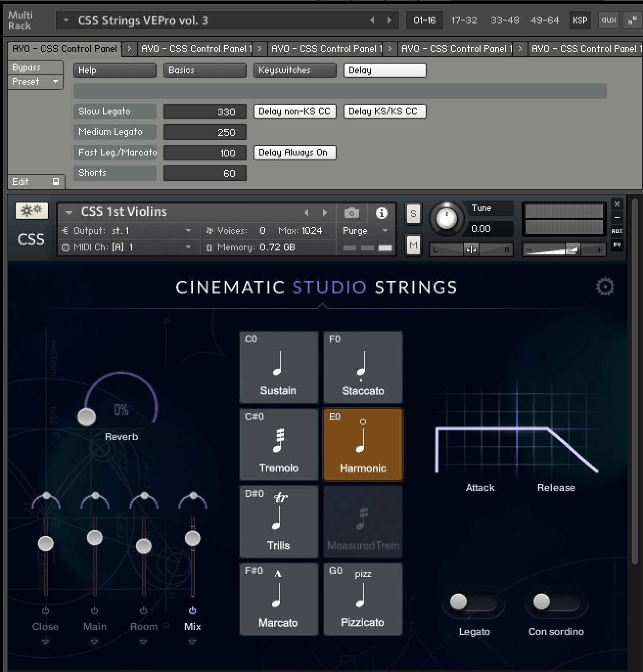This screenshot has height=672, width=643.
Task: Open the script Preset dropdown
Action: (x=35, y=82)
